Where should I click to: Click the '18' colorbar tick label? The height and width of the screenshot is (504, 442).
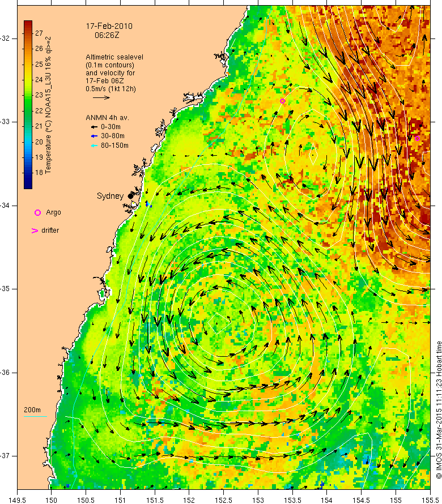39,173
